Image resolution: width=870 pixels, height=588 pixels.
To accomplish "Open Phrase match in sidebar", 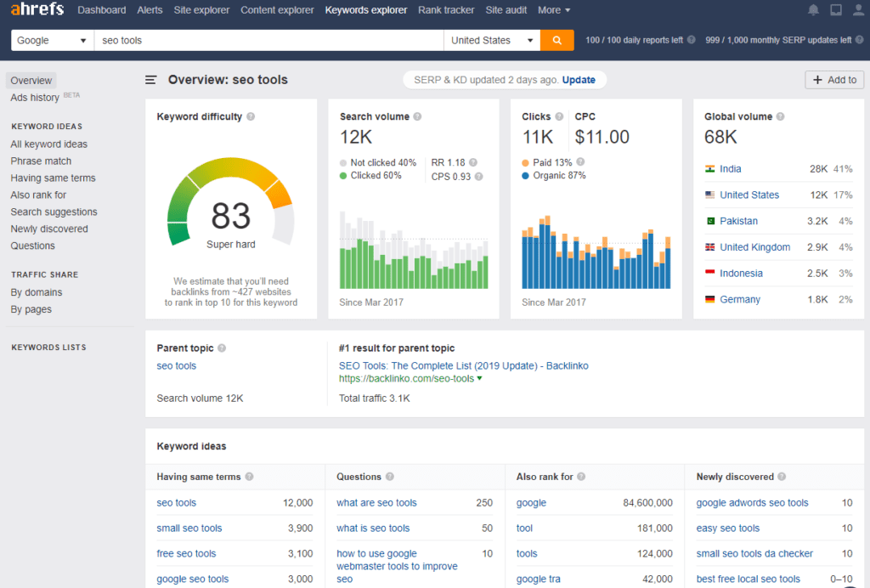I will pyautogui.click(x=41, y=161).
